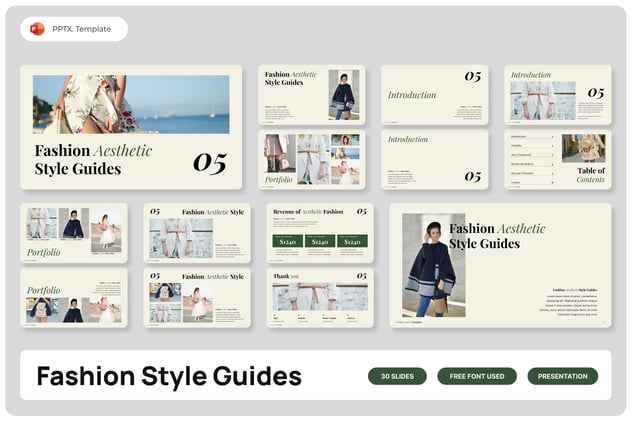
Task: Click the PRESENTATION pill badge
Action: point(562,376)
